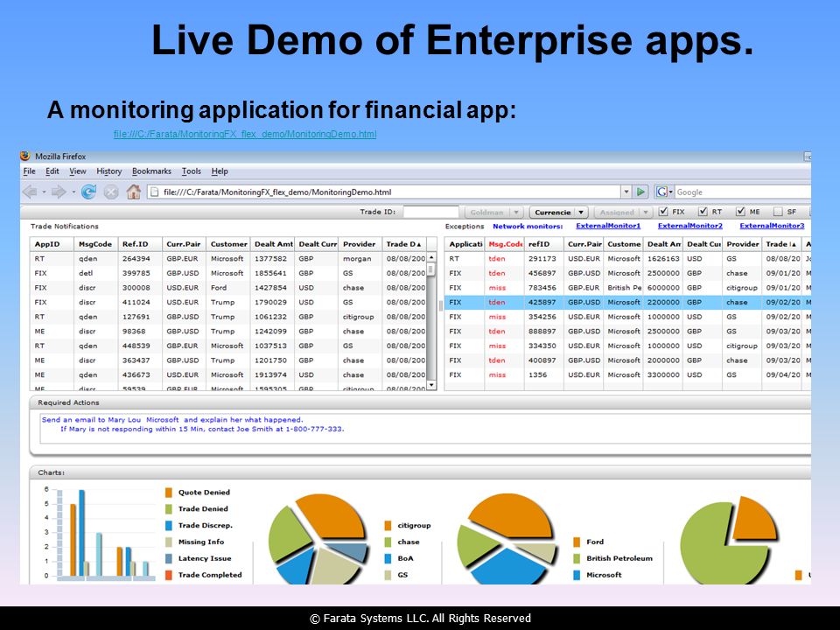Click the Trade ID input field
Viewport: 840px width, 630px height.
point(430,212)
